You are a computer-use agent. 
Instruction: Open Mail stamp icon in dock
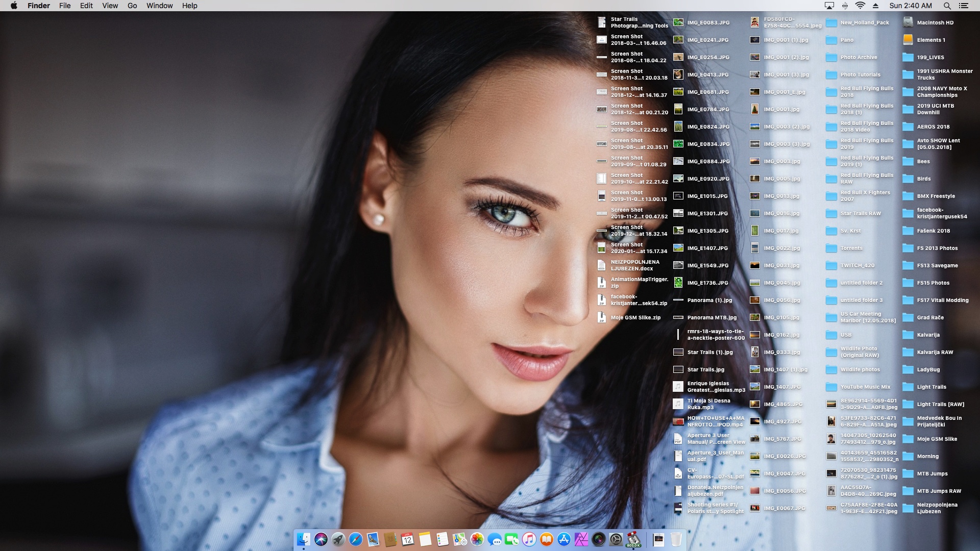tap(373, 539)
